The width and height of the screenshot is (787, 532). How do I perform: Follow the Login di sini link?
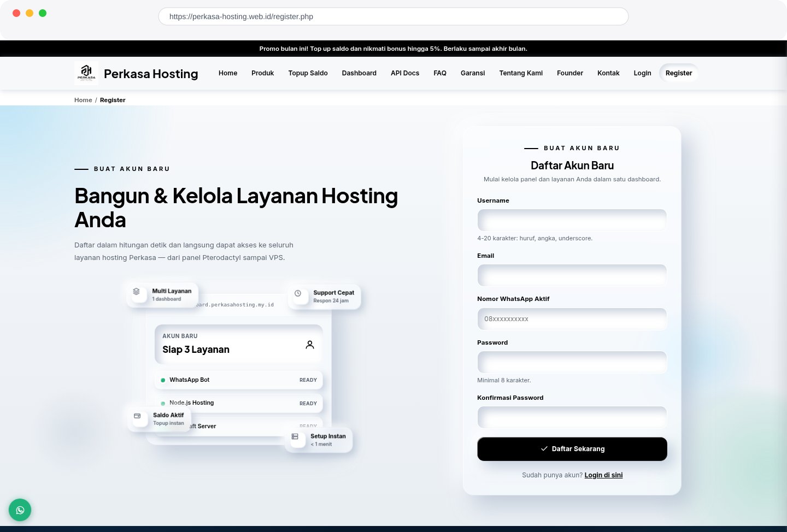pos(603,475)
